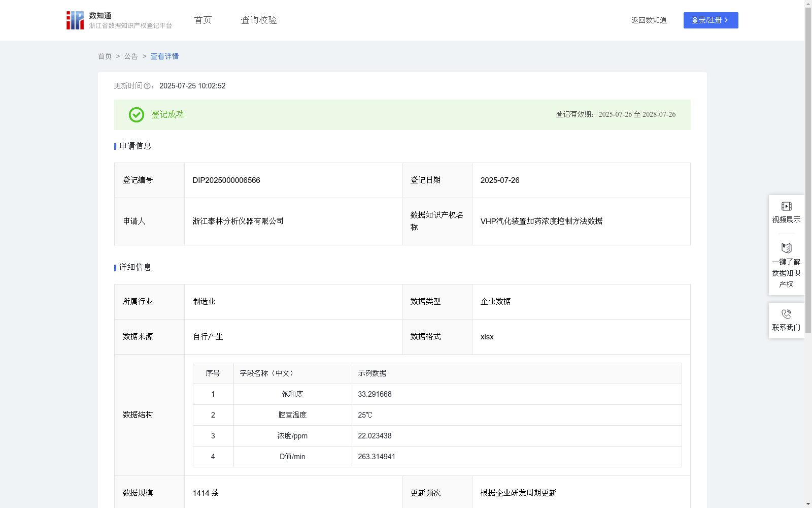Click the 1414 条 data scale value
This screenshot has height=508, width=812.
[x=206, y=493]
